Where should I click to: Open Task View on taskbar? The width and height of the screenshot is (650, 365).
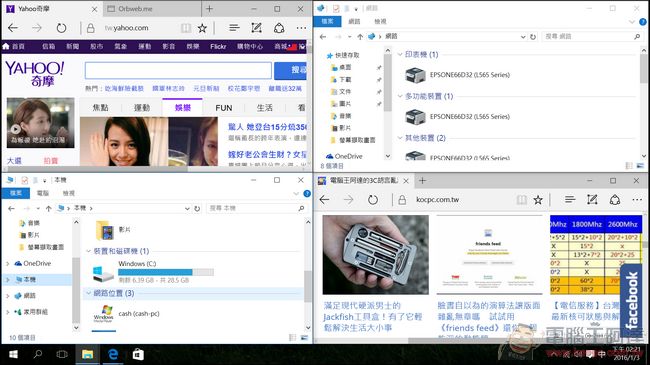[x=62, y=354]
